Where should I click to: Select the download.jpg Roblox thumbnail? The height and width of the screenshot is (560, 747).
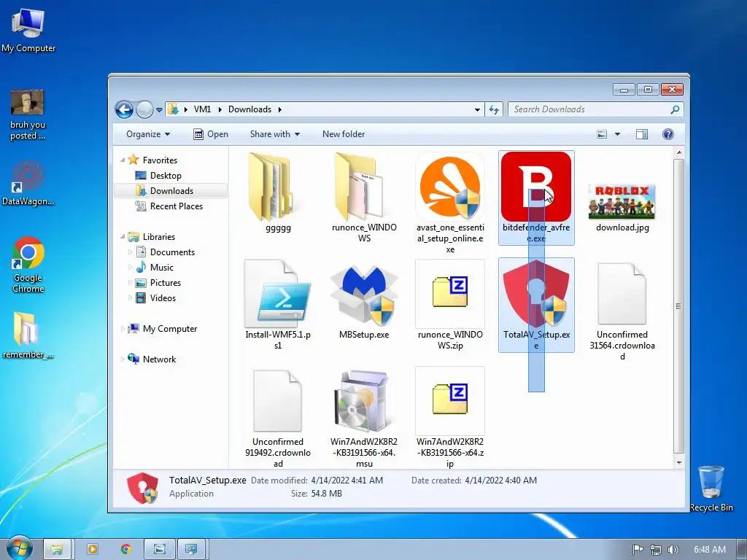(x=622, y=202)
